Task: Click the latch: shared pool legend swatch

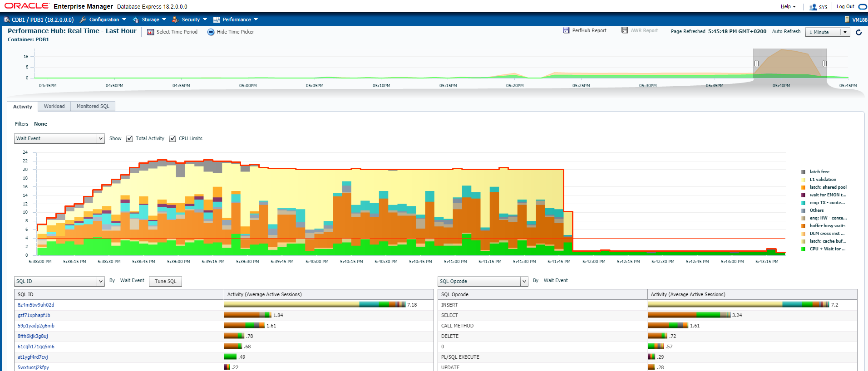Action: tap(803, 187)
